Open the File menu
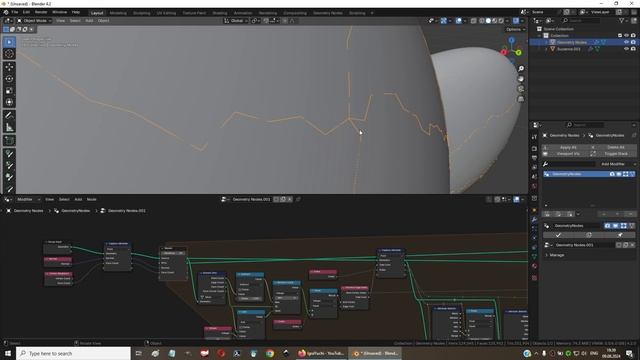This screenshot has height=360, width=640. tap(15, 12)
